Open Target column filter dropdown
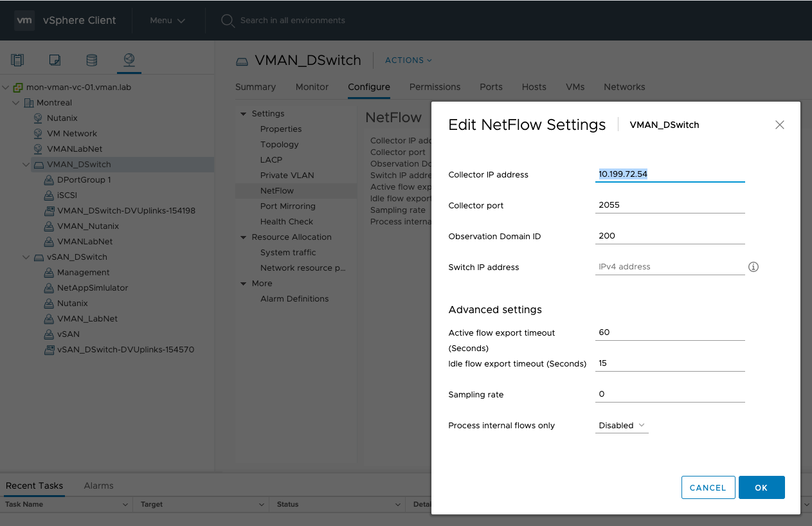 click(x=261, y=505)
